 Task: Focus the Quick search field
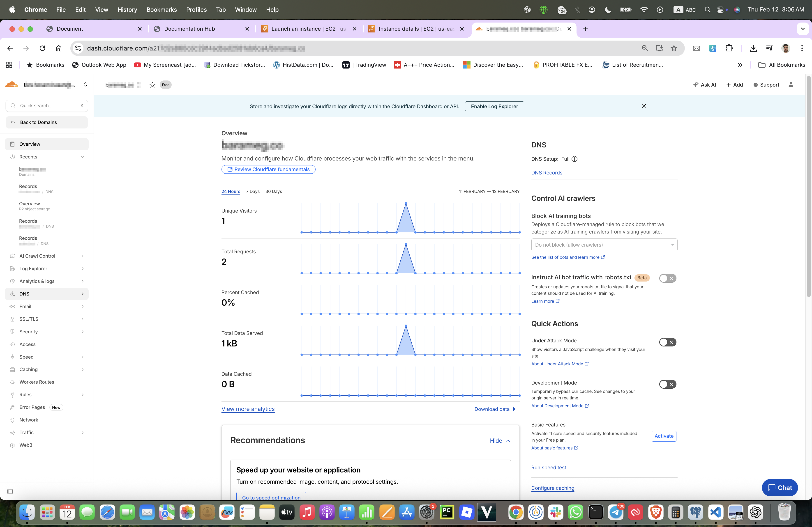click(47, 106)
